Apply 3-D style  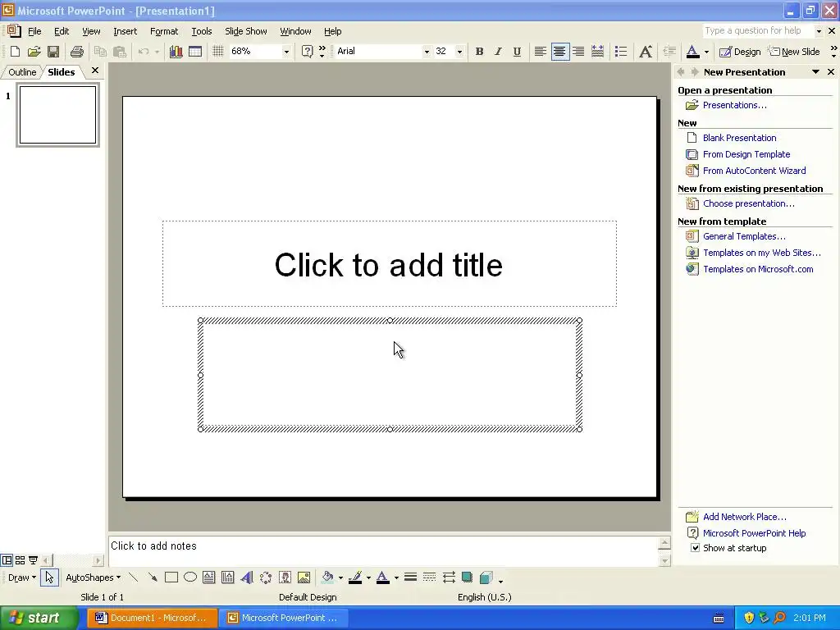click(486, 577)
